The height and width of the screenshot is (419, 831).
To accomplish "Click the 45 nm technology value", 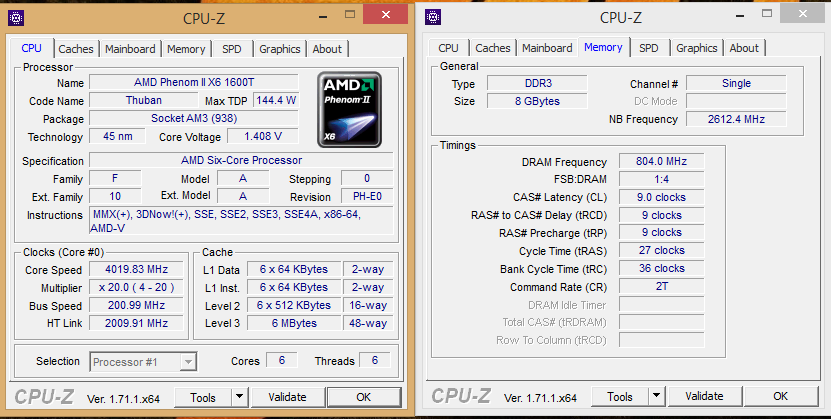I will pos(118,137).
